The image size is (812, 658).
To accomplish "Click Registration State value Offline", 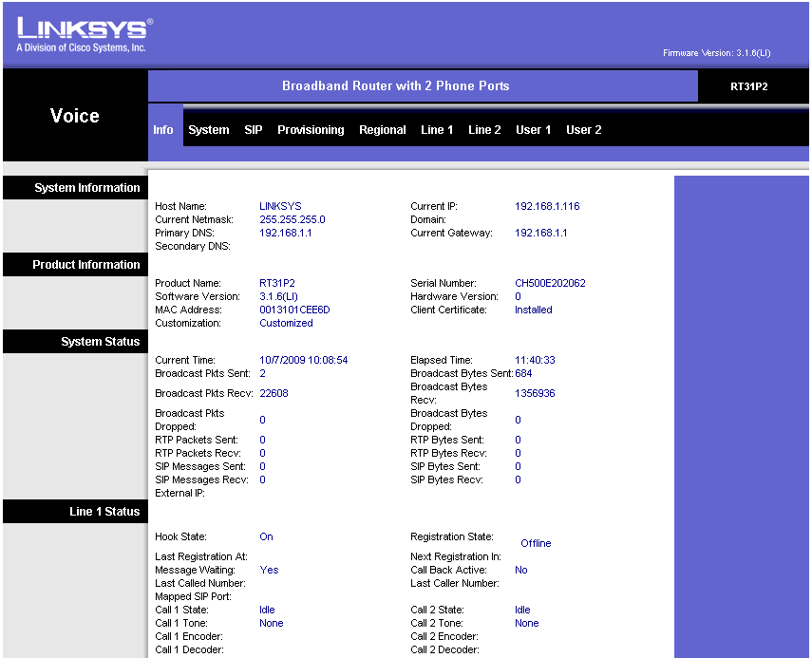I will click(536, 544).
